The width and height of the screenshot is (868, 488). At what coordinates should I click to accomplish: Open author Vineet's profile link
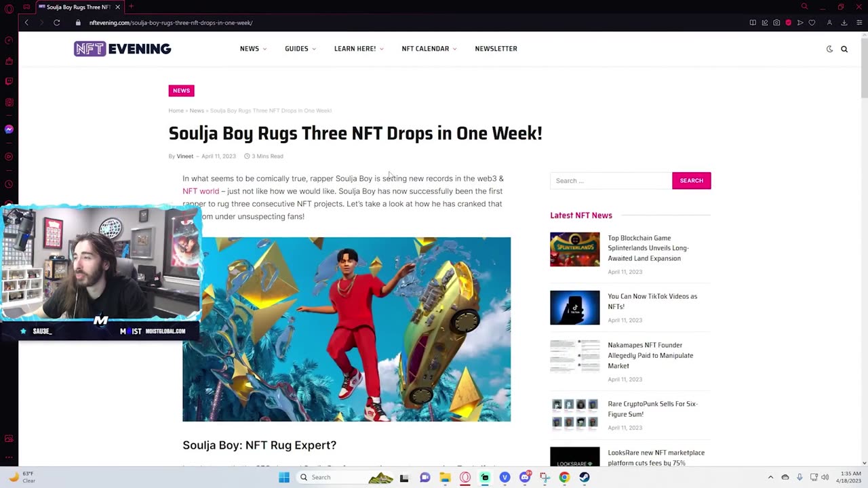pos(185,156)
